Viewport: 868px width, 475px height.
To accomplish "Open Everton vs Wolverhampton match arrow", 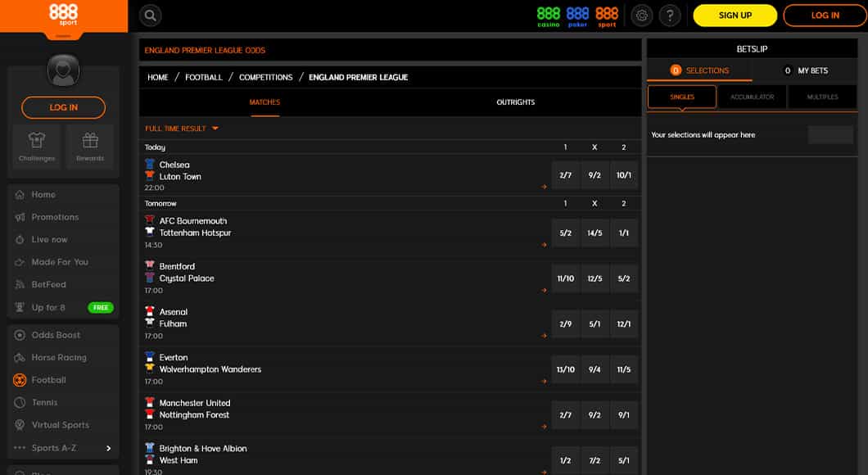I will click(544, 381).
